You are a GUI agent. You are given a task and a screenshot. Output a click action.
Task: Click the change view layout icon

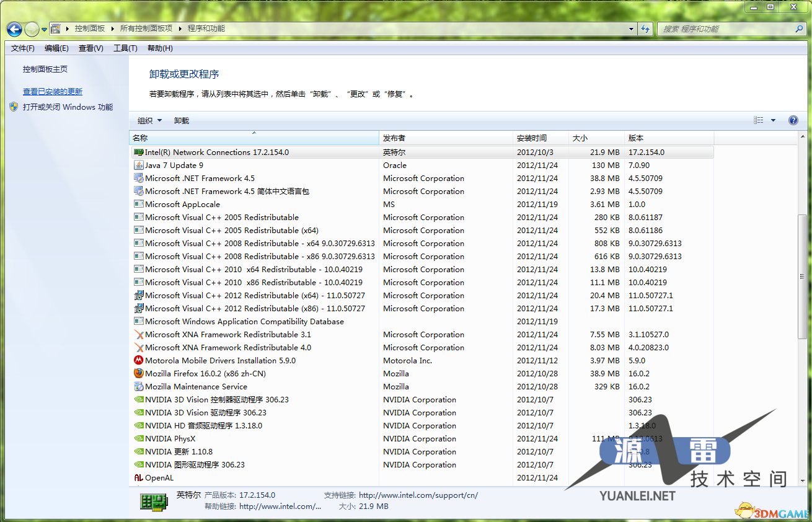point(759,120)
